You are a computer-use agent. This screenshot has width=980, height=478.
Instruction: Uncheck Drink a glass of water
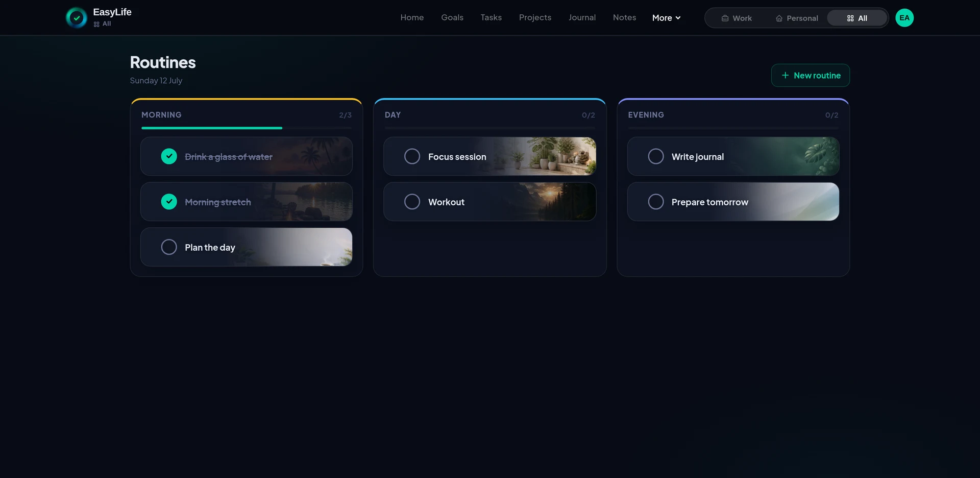(x=169, y=156)
